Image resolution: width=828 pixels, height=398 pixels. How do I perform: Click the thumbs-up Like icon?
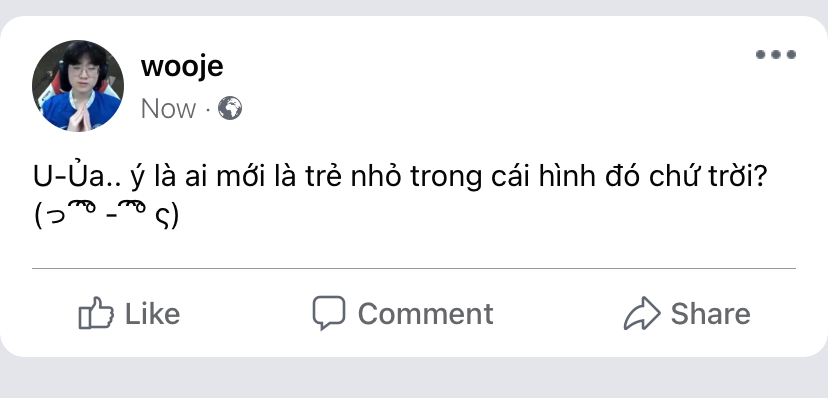pyautogui.click(x=96, y=313)
